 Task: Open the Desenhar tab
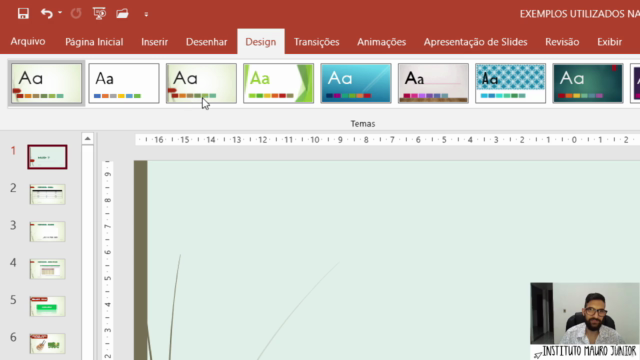(207, 42)
